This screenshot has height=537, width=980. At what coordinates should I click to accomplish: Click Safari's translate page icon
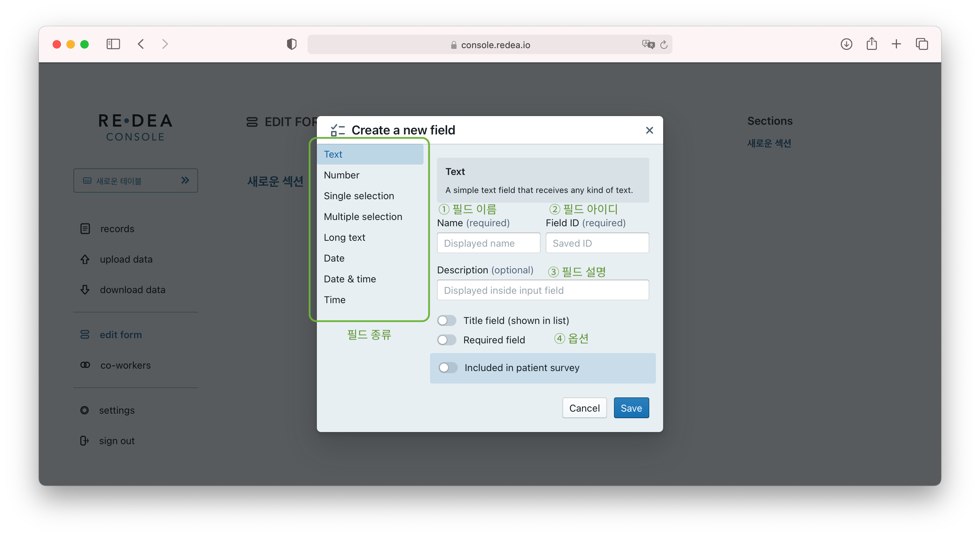point(648,45)
